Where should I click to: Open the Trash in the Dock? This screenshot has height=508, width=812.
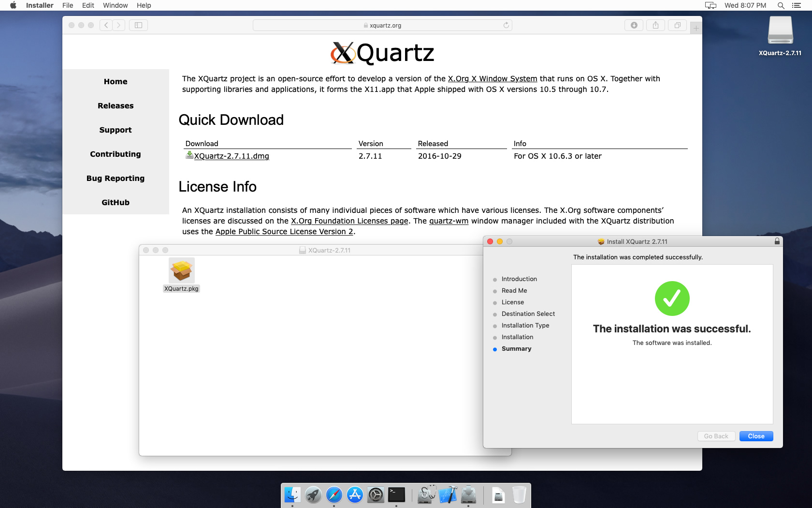[x=519, y=495]
